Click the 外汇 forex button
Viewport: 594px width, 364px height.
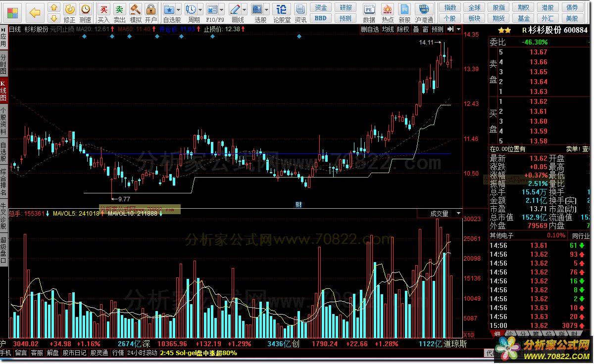[x=547, y=18]
